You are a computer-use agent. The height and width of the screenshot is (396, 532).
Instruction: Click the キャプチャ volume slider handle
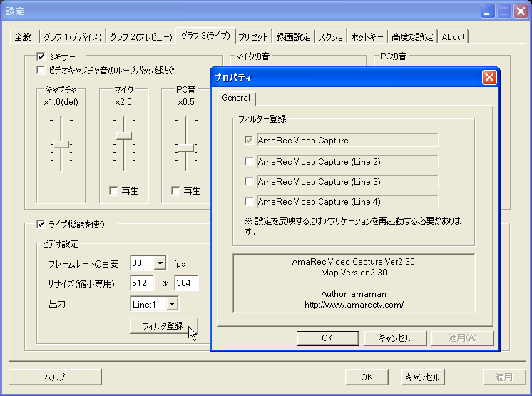coord(61,145)
